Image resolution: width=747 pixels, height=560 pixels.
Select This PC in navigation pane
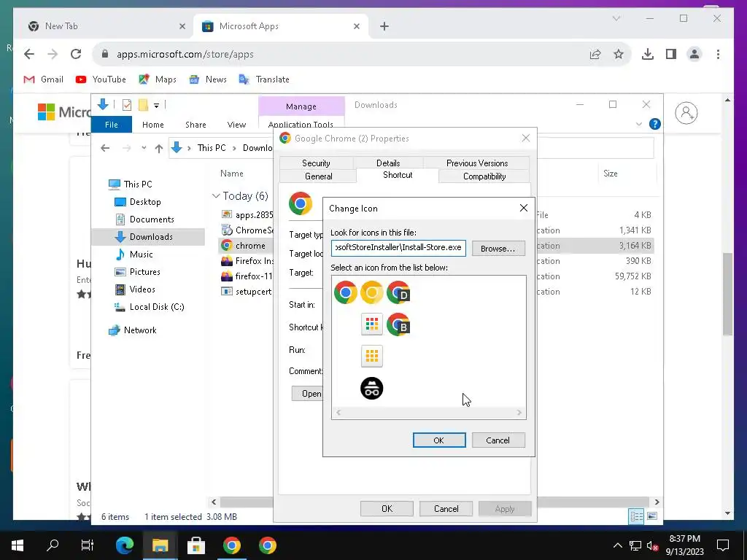pos(138,184)
